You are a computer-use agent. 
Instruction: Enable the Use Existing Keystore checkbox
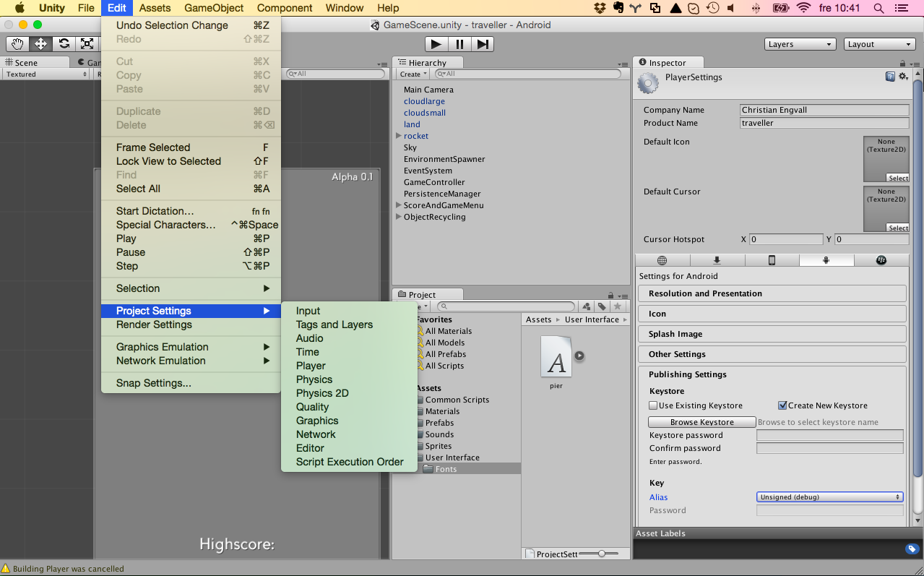653,405
